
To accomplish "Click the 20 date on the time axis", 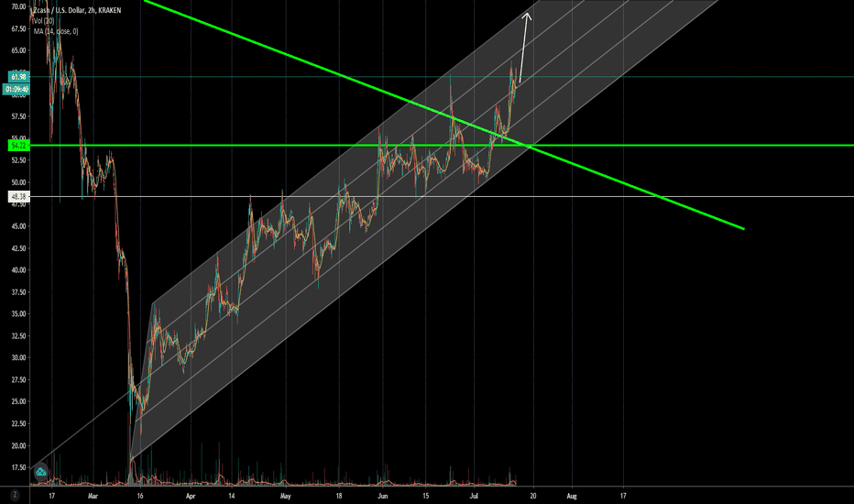I will click(x=532, y=497).
